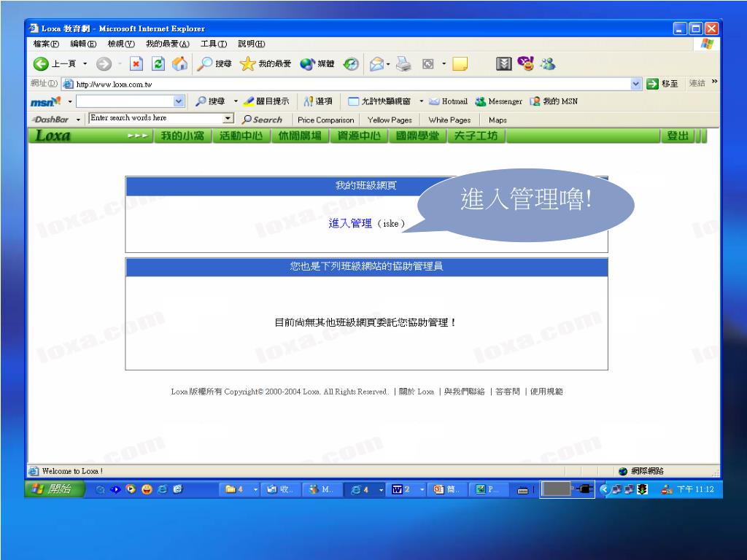Click the Back arrow button
Image resolution: width=747 pixels, height=560 pixels.
41,64
